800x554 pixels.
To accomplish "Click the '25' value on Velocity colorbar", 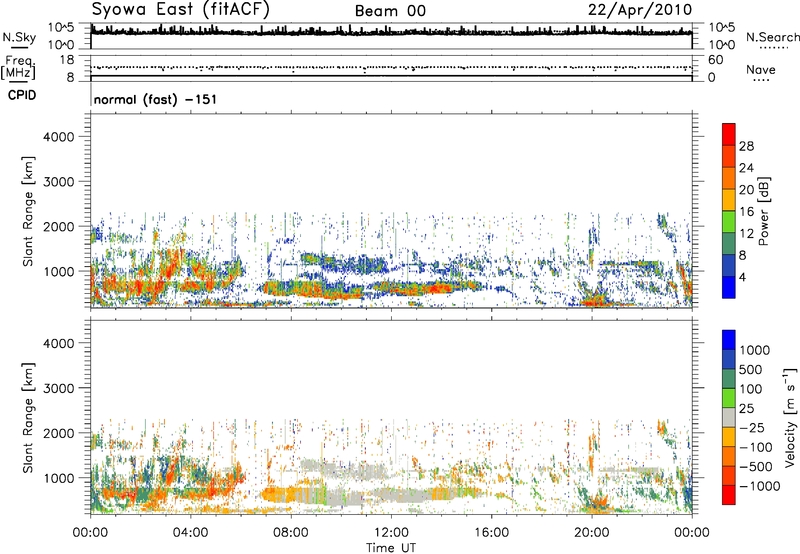I will tap(747, 408).
